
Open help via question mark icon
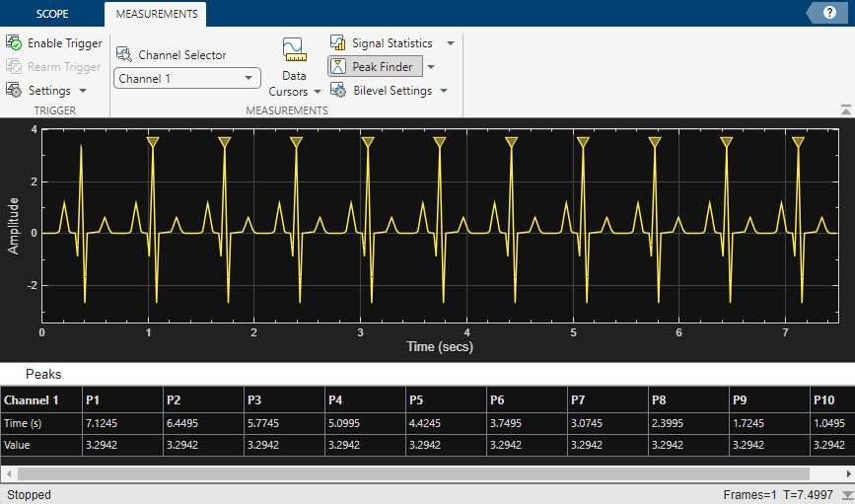(x=829, y=13)
